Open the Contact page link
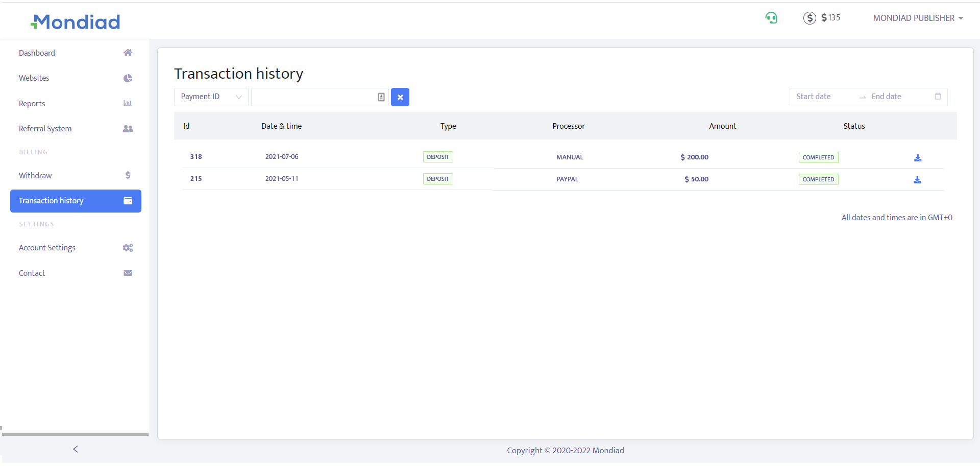Viewport: 980px width, 468px height. 32,273
